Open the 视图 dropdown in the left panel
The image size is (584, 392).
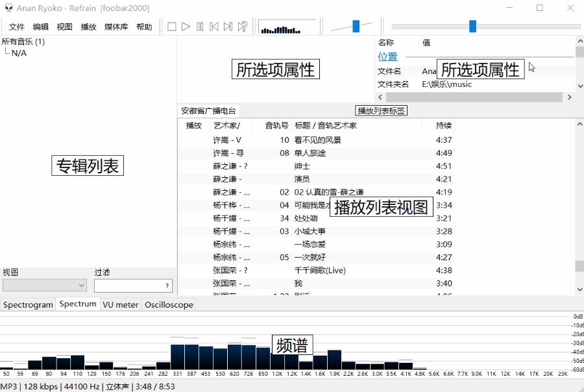point(44,285)
